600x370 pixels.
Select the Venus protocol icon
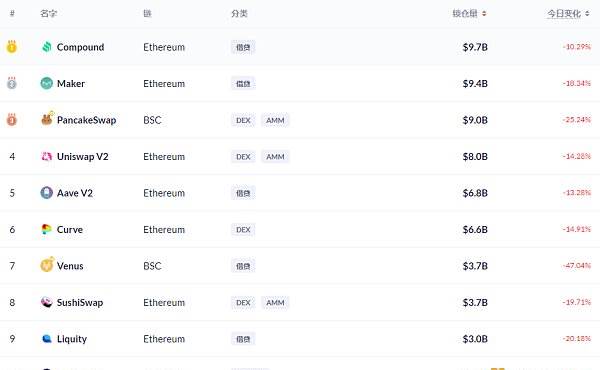pos(47,265)
